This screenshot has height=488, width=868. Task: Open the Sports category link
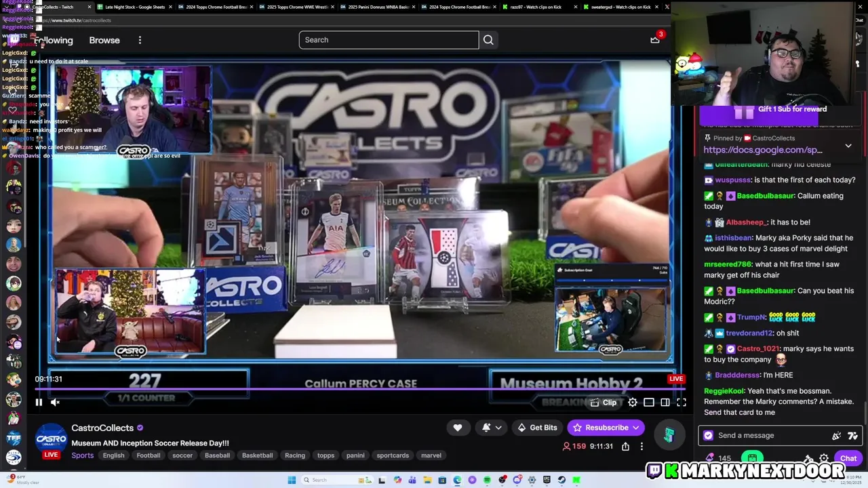83,455
